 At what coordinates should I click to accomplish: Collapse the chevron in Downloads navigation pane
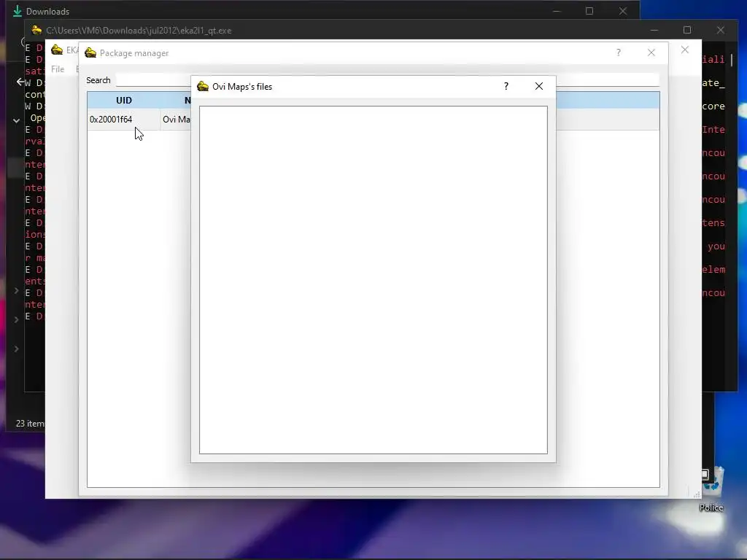(16, 120)
